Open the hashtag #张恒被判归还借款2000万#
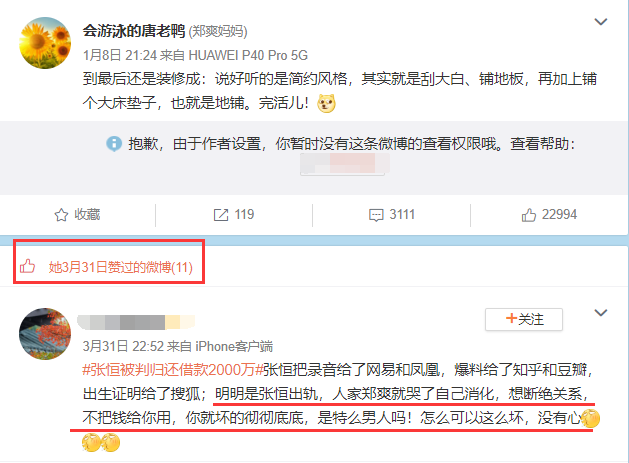The width and height of the screenshot is (629, 463). click(x=172, y=370)
